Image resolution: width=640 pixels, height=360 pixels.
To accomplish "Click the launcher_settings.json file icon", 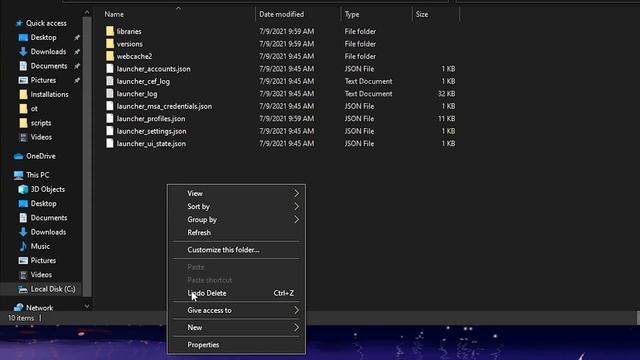I will click(x=110, y=131).
